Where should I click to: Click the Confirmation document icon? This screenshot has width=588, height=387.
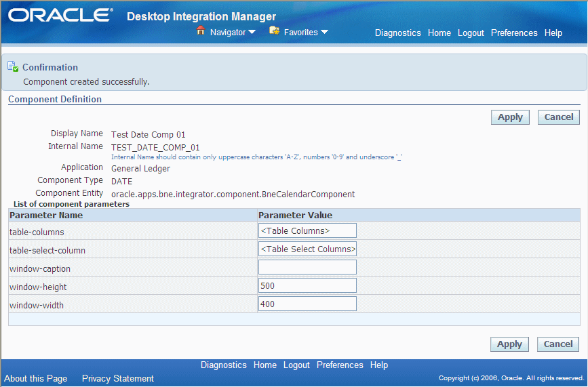coord(13,66)
